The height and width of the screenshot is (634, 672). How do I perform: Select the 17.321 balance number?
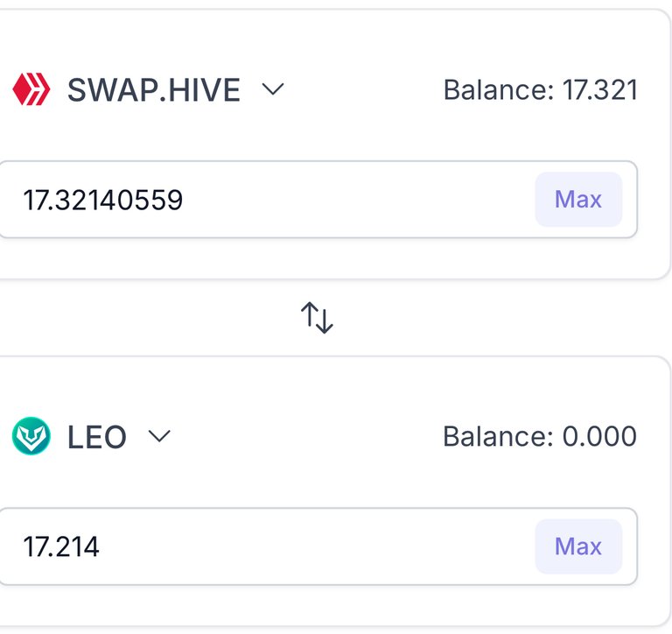600,90
